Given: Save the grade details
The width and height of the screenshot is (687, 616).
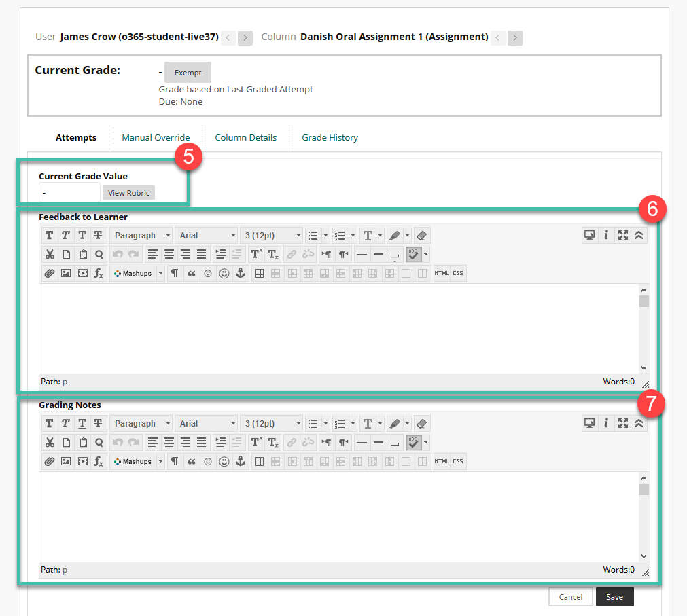Looking at the screenshot, I should tap(615, 597).
